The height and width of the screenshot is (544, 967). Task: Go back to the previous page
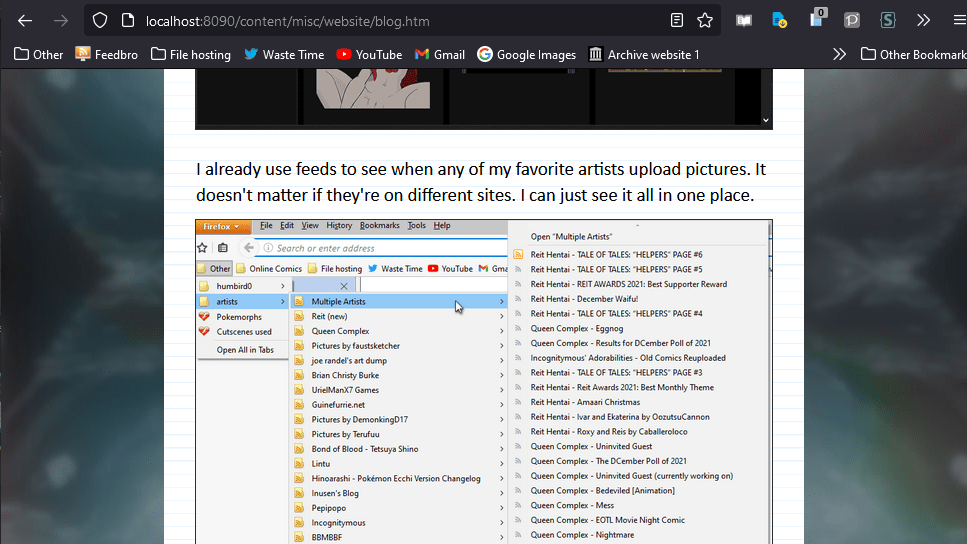point(25,20)
